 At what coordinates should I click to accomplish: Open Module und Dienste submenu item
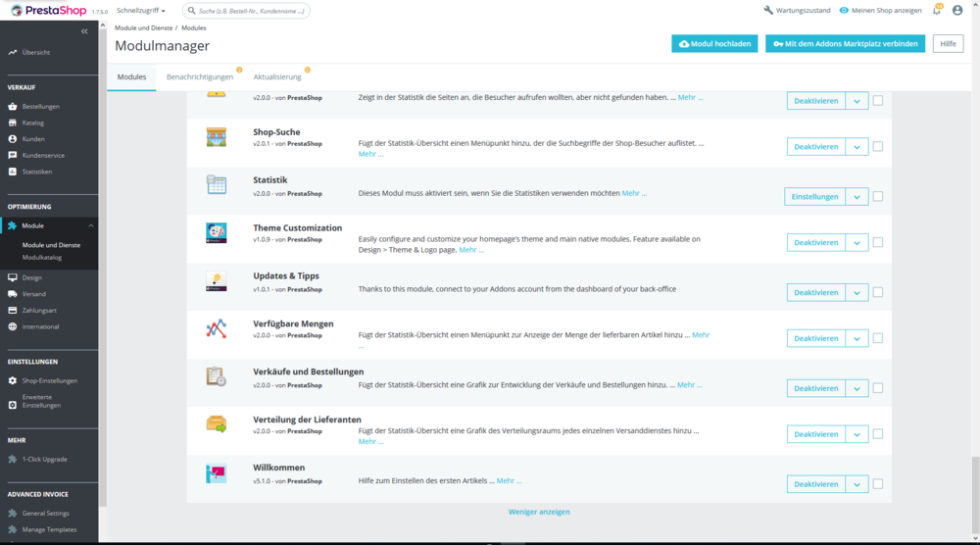[51, 245]
